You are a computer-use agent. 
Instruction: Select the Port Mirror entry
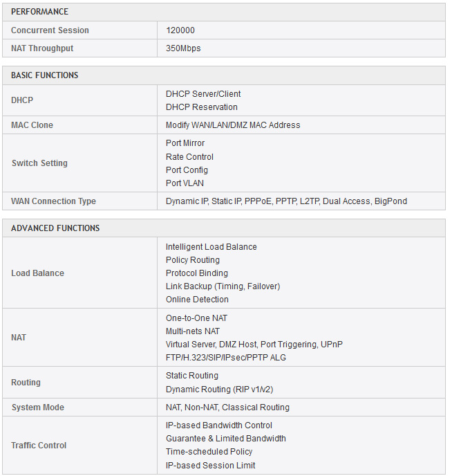coord(185,143)
